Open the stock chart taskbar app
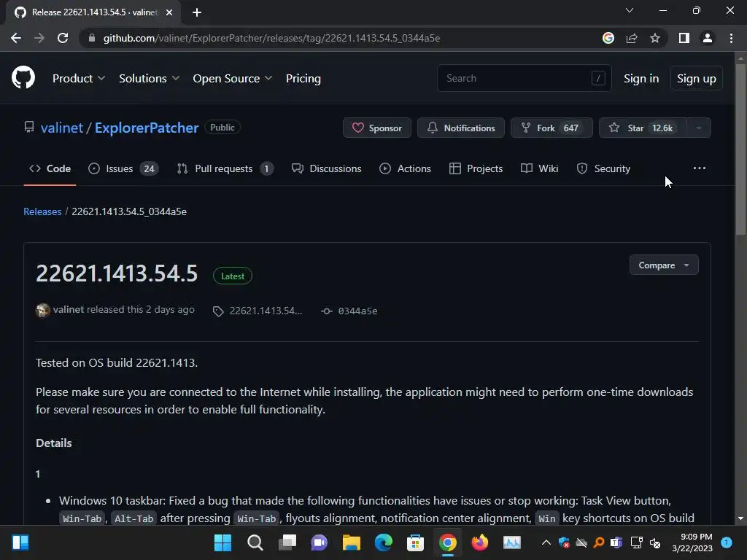Image resolution: width=747 pixels, height=560 pixels. [511, 542]
